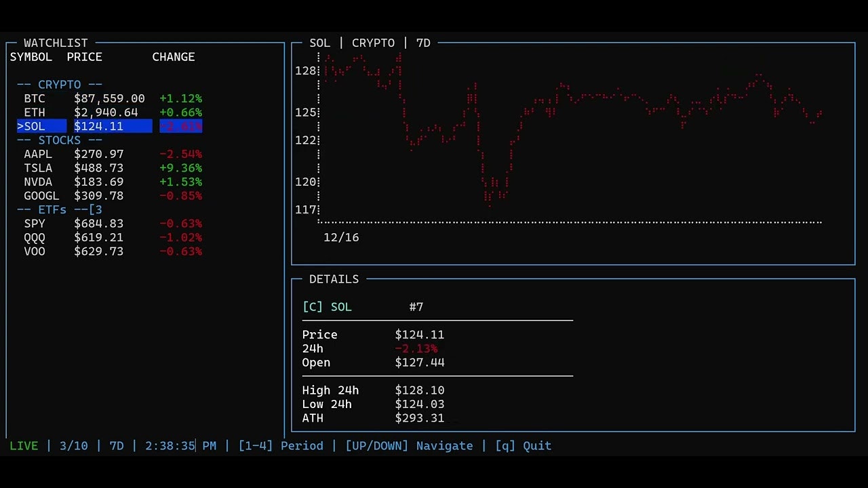Click the PRICE column header
The width and height of the screenshot is (868, 488).
click(85, 57)
